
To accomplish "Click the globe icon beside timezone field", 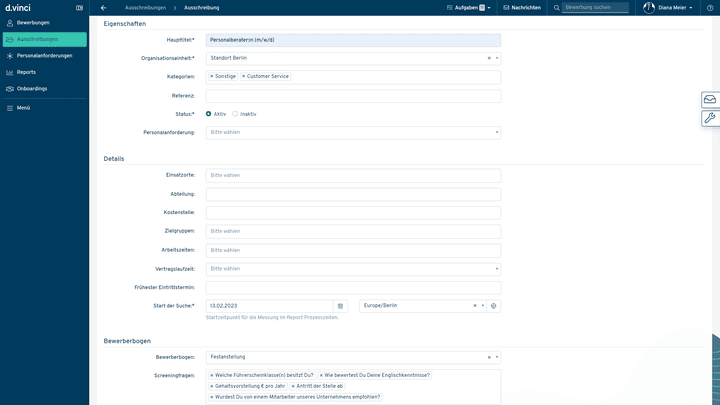I will pyautogui.click(x=494, y=306).
